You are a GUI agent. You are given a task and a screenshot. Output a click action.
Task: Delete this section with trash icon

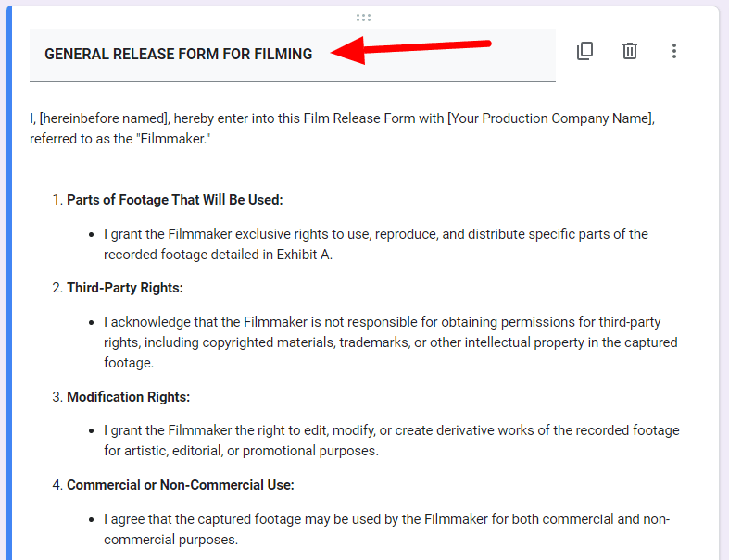tap(630, 51)
